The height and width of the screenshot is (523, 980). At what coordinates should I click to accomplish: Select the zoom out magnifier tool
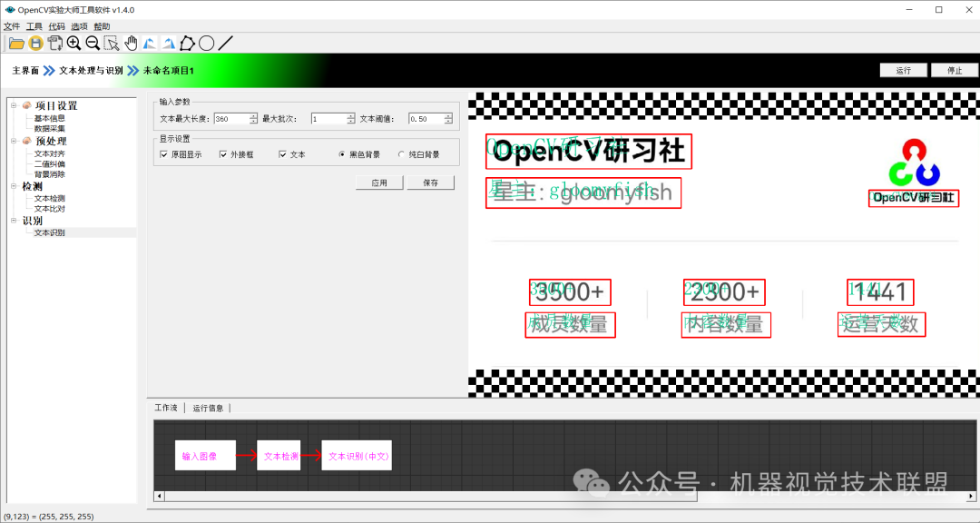[x=93, y=44]
